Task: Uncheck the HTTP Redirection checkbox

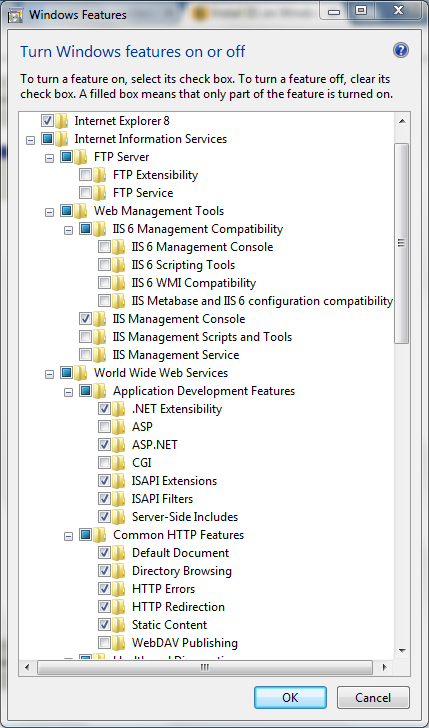Action: pos(104,607)
